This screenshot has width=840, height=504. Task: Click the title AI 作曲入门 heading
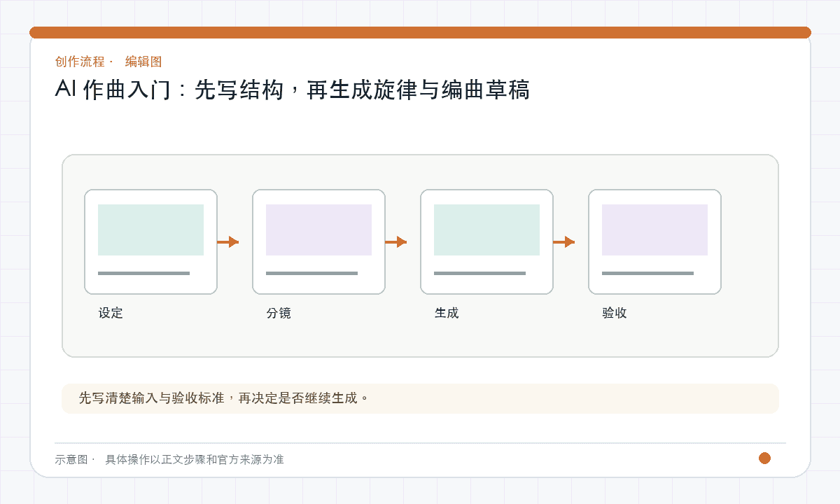coord(292,90)
